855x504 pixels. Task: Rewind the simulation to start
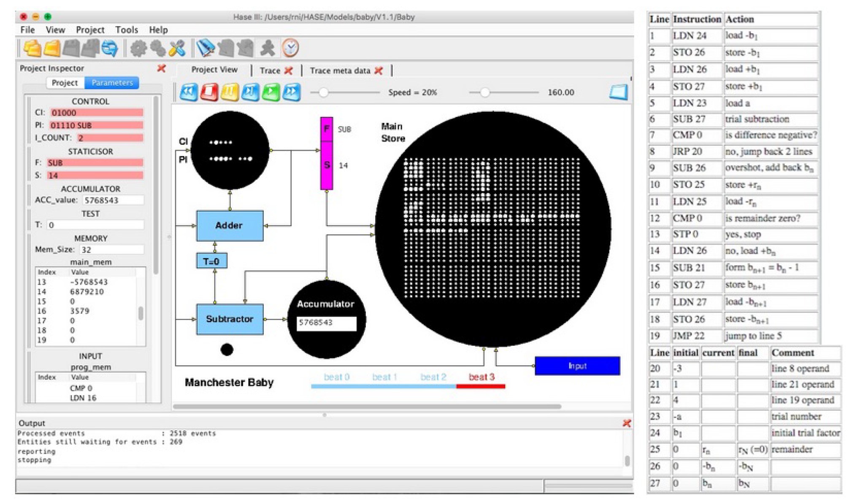tap(188, 92)
